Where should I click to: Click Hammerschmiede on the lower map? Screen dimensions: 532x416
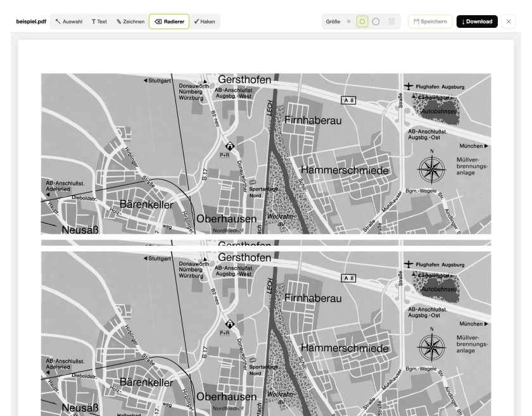345,348
